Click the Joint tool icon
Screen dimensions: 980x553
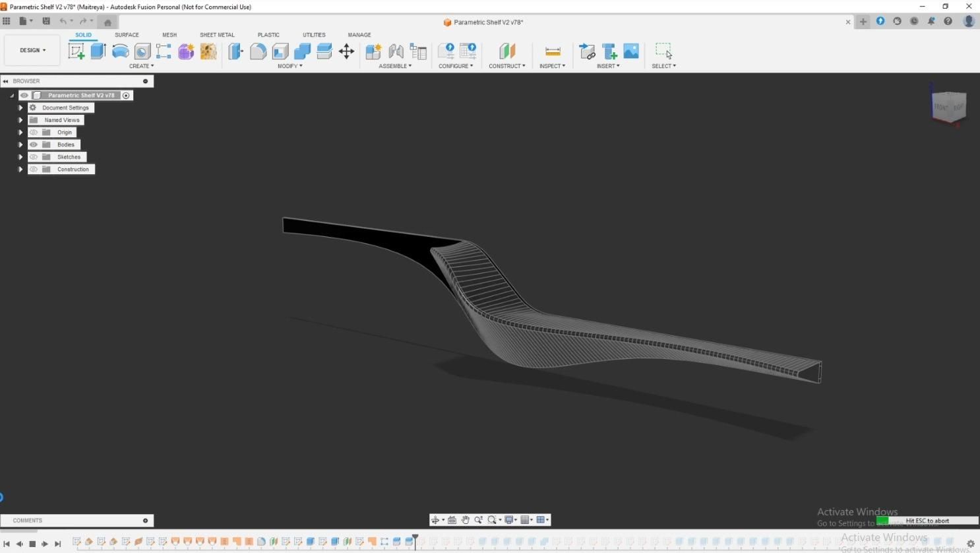click(x=396, y=51)
